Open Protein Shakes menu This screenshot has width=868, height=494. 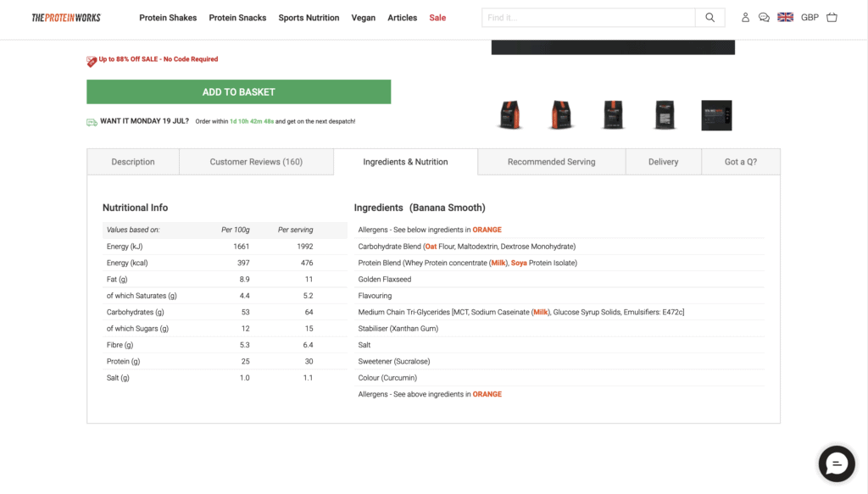coord(168,18)
